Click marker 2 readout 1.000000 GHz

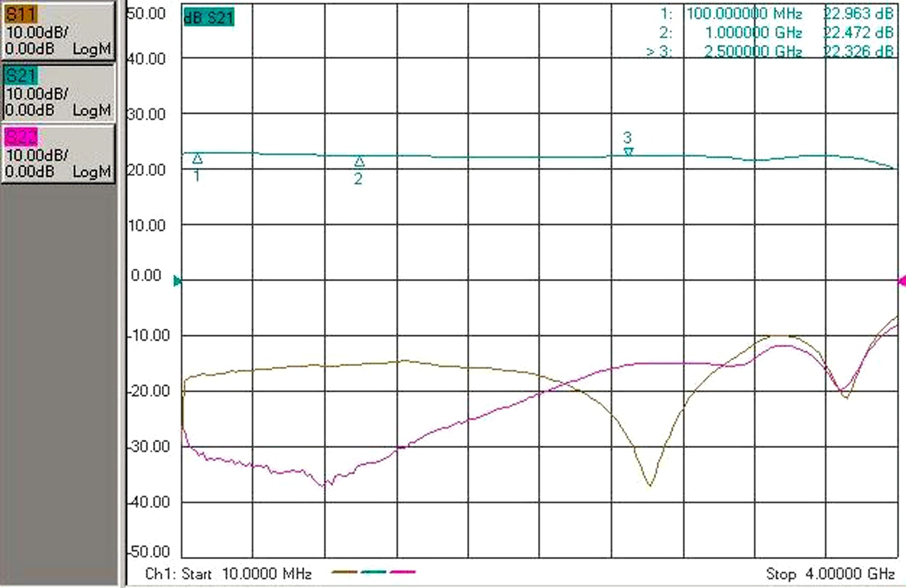pos(753,33)
